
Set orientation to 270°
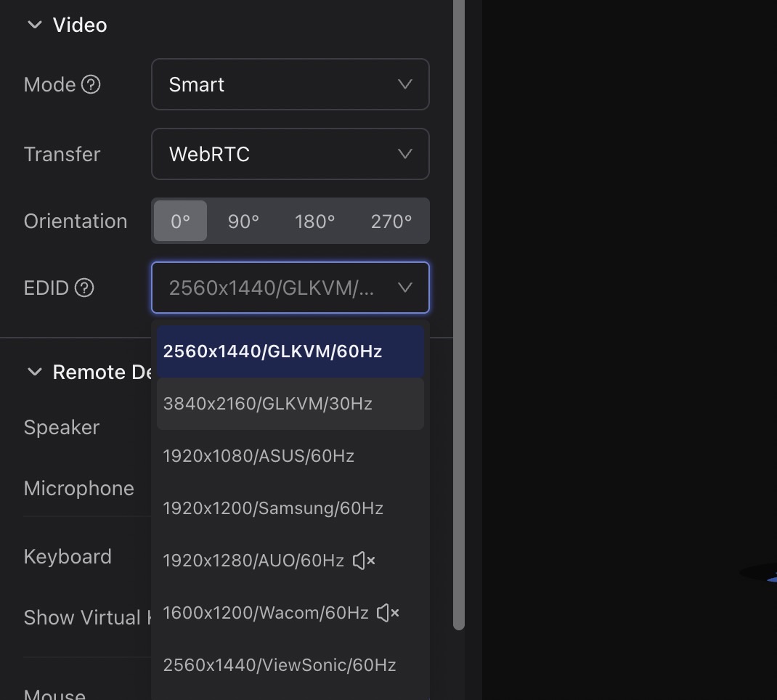(x=391, y=221)
